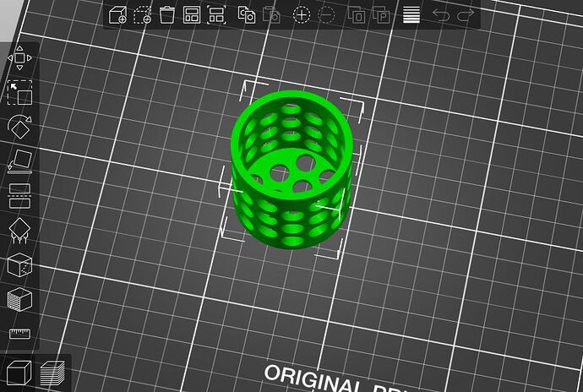Remove an instance with the minus circle icon

[x=326, y=15]
